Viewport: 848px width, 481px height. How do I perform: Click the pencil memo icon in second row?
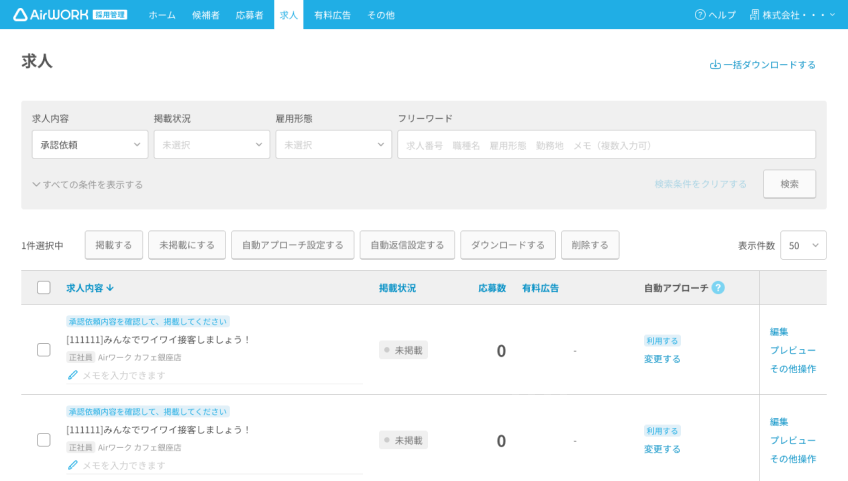pos(72,465)
